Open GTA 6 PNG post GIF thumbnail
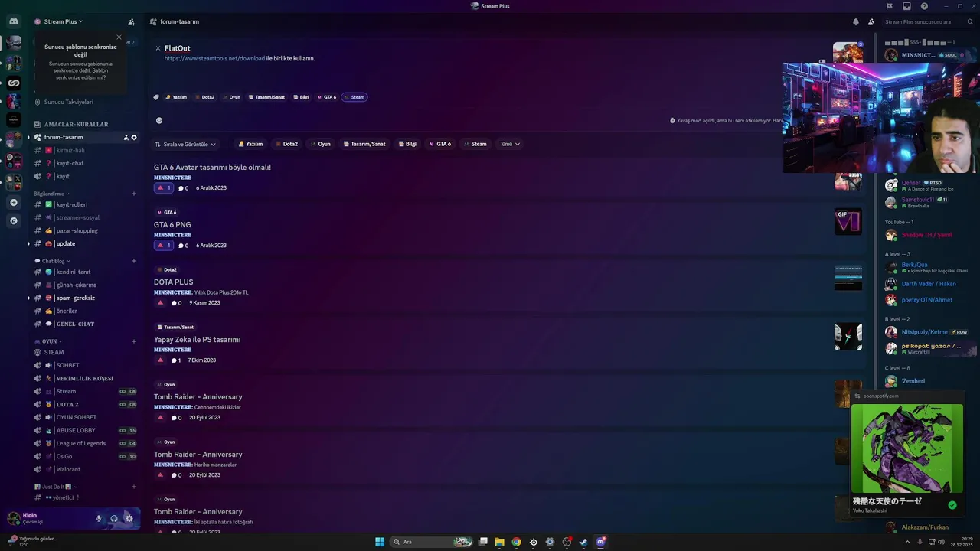Image resolution: width=980 pixels, height=551 pixels. (x=848, y=222)
